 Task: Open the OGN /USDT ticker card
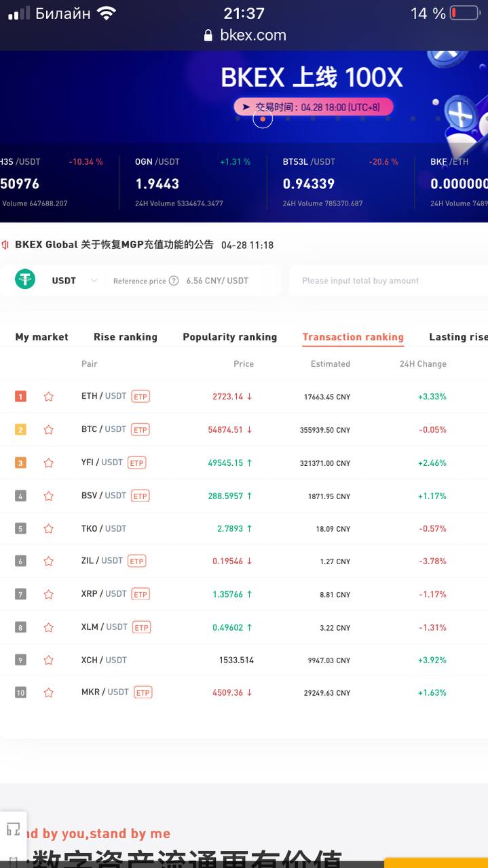[193, 183]
